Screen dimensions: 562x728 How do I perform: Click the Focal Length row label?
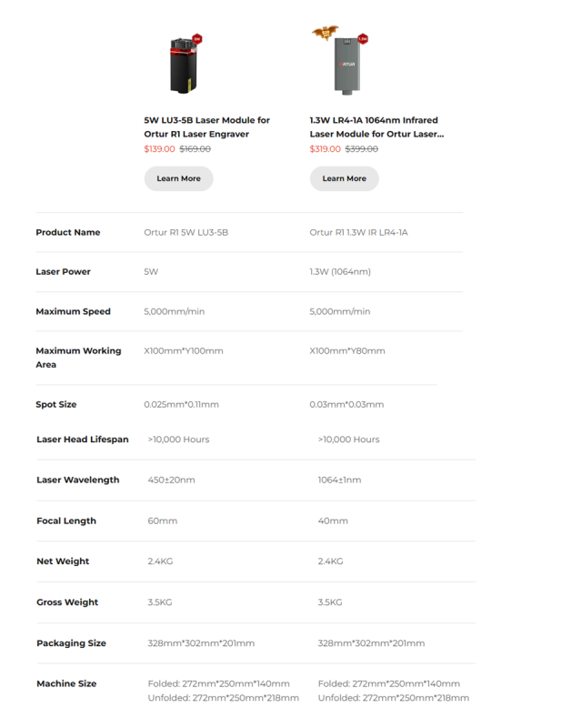66,521
